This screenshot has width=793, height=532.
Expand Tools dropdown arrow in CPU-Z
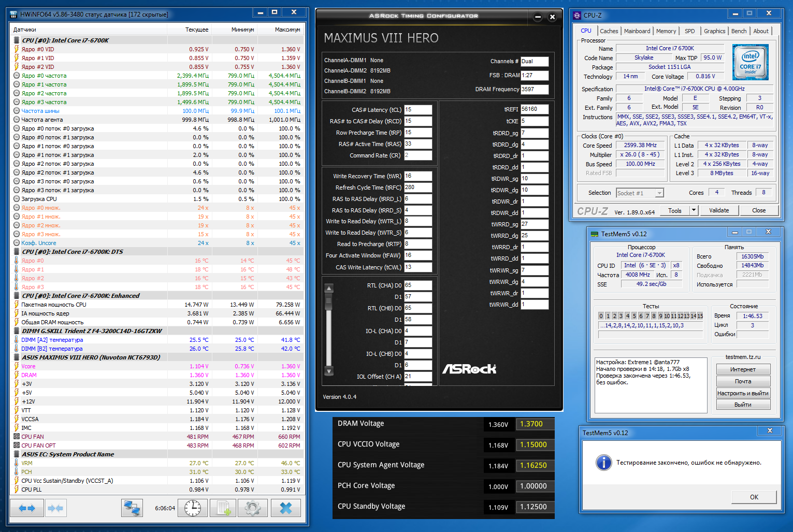pos(694,210)
